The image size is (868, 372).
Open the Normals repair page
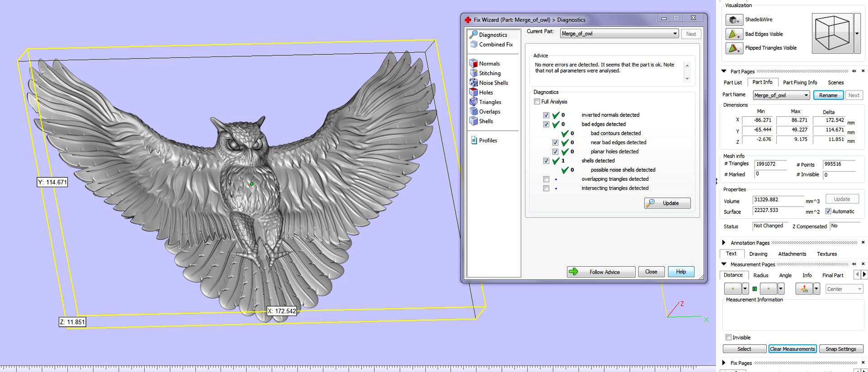[485, 64]
